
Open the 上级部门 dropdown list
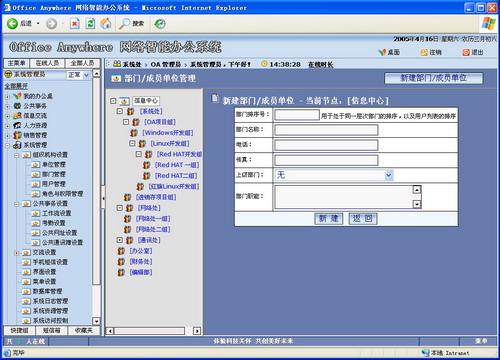[388, 175]
